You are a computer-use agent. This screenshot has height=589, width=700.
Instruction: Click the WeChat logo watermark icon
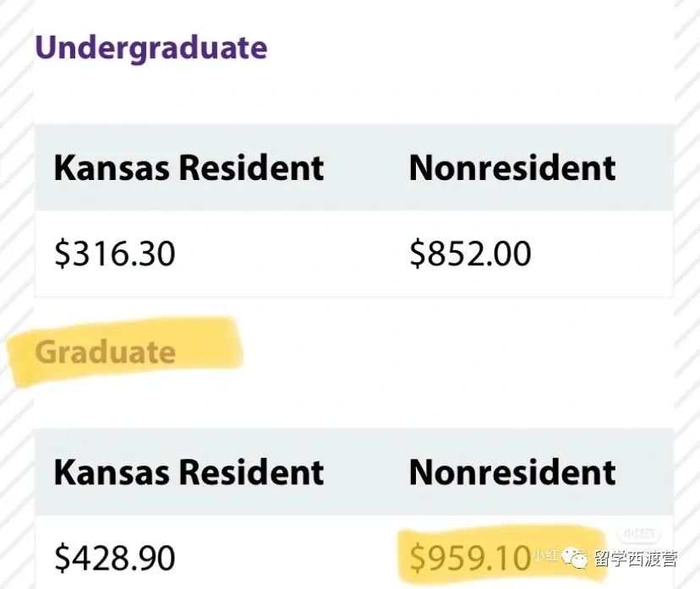pos(575,558)
